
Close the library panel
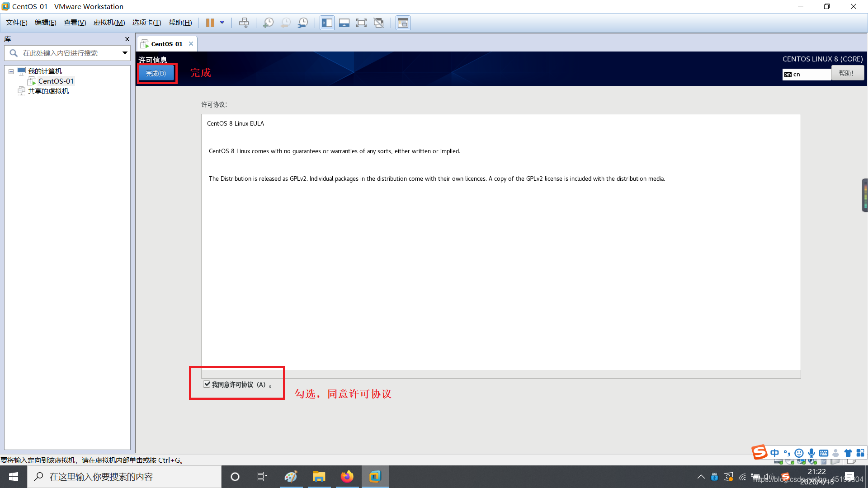pyautogui.click(x=127, y=39)
